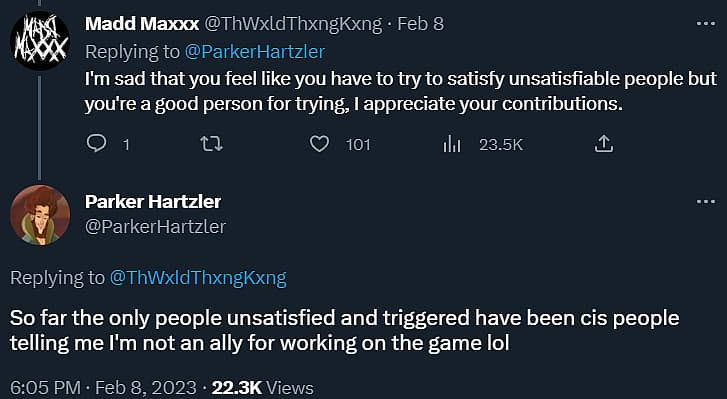View the 22.3K Views count

[x=262, y=388]
